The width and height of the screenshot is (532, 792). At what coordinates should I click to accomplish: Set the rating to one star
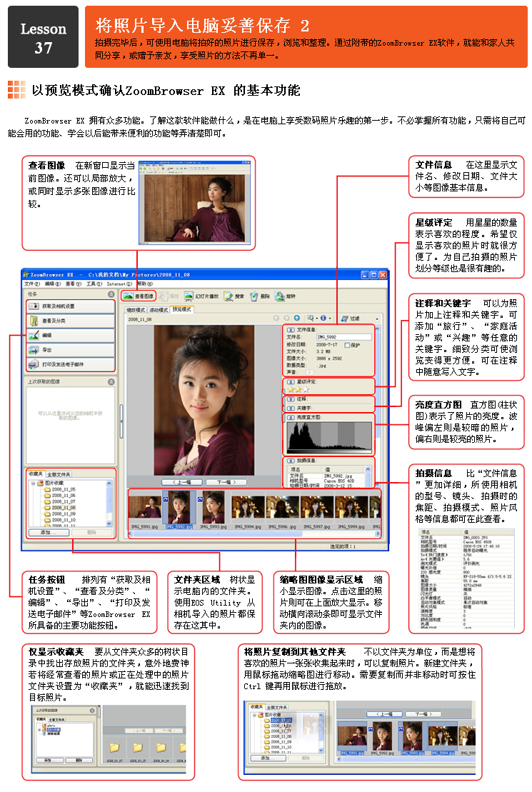tap(291, 389)
